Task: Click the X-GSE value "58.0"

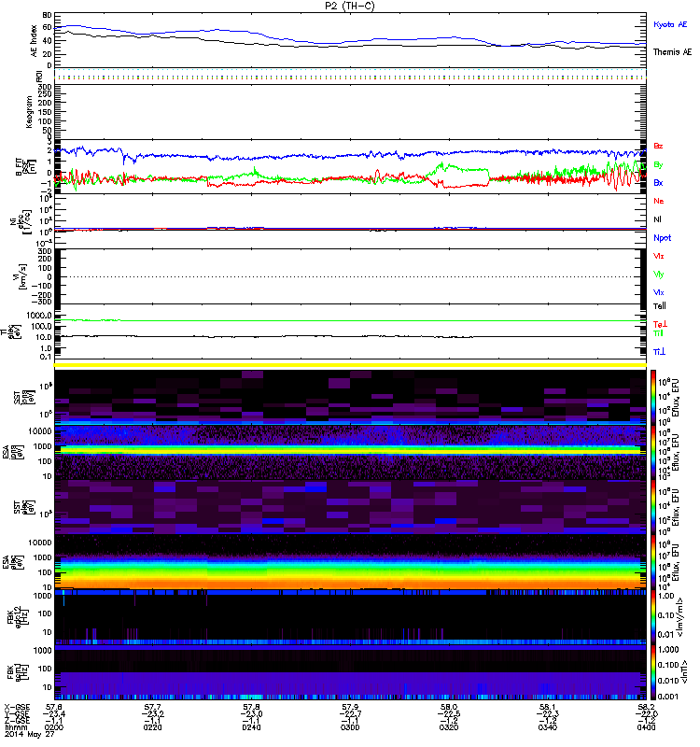Action: (449, 707)
